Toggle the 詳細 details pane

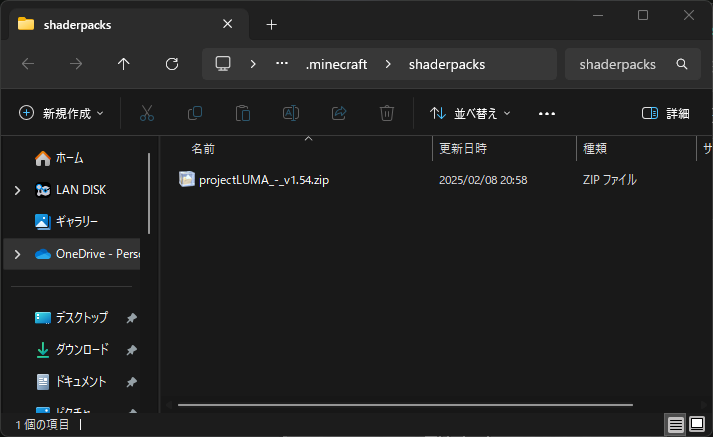point(665,114)
